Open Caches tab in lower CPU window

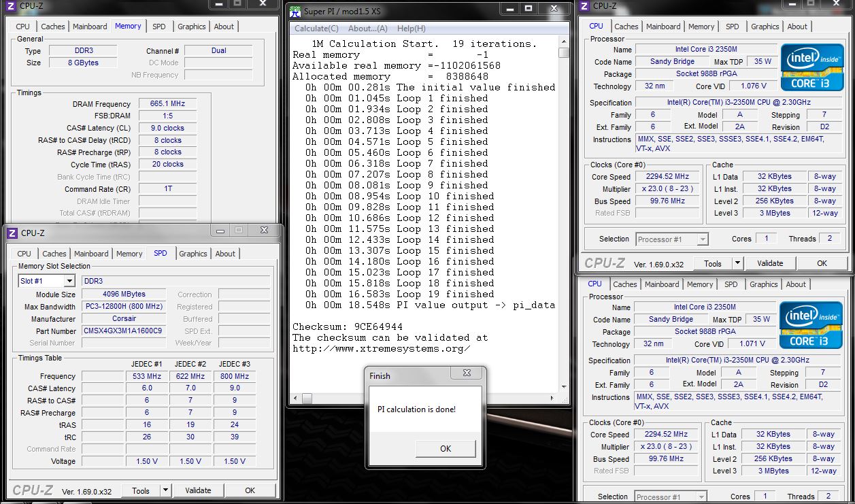(x=625, y=284)
